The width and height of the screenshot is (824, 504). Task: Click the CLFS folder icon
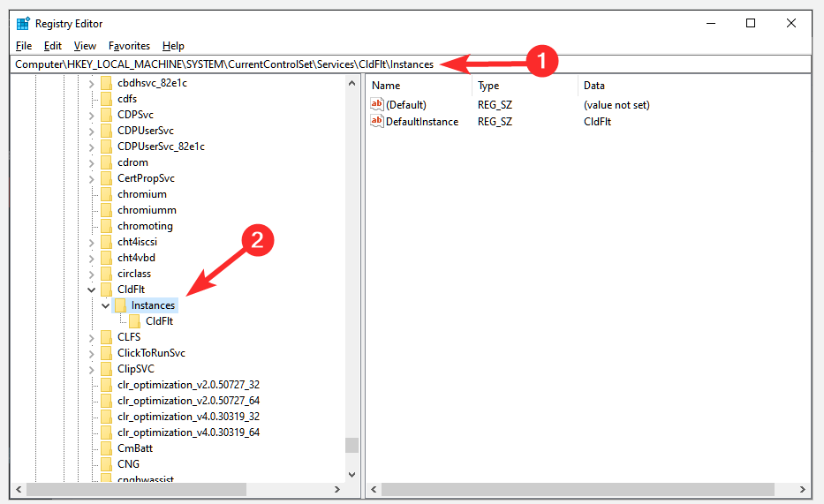pos(106,337)
